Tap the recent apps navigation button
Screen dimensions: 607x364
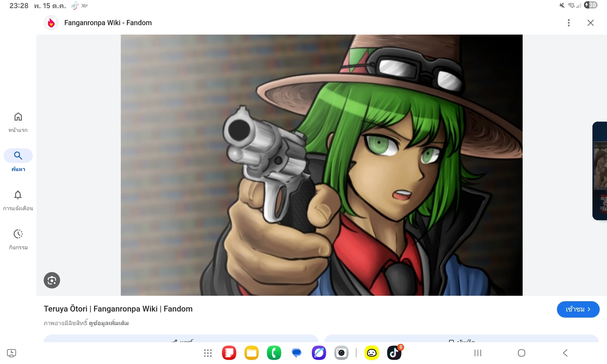478,353
